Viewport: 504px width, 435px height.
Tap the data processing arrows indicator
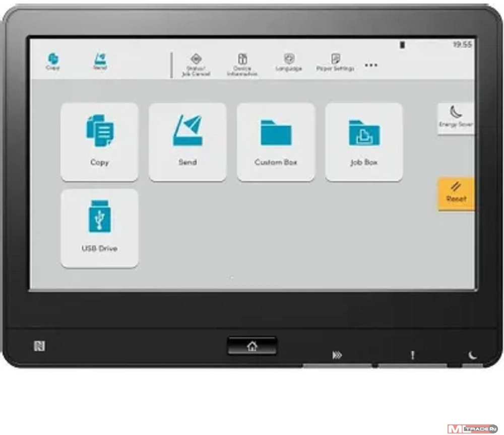[337, 355]
